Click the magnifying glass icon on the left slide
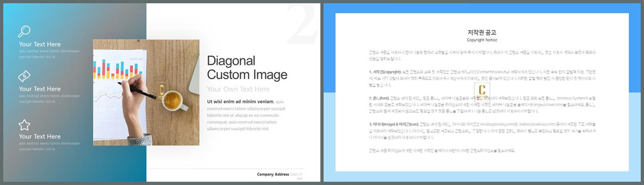Image resolution: width=644 pixels, height=185 pixels. pos(24,31)
